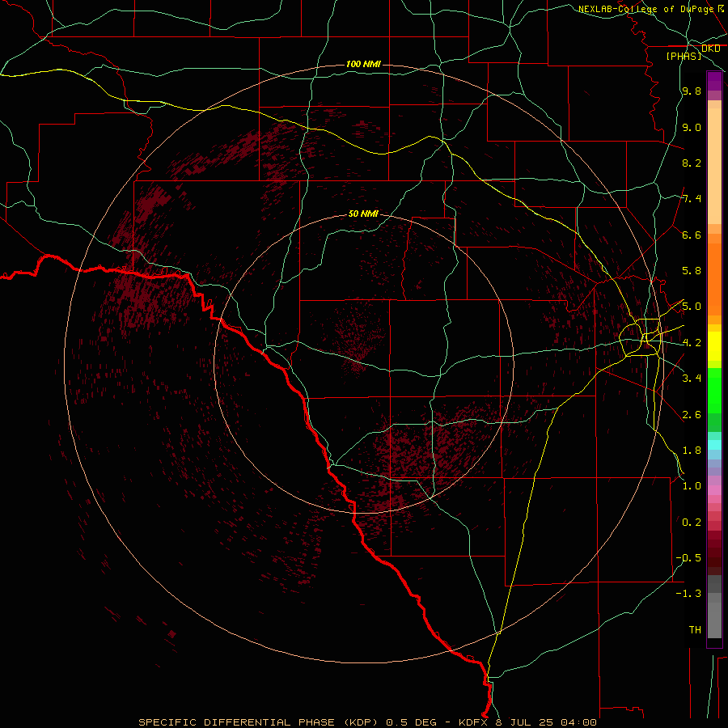
Task: Click the 7.4 value on the color scale
Action: (692, 199)
